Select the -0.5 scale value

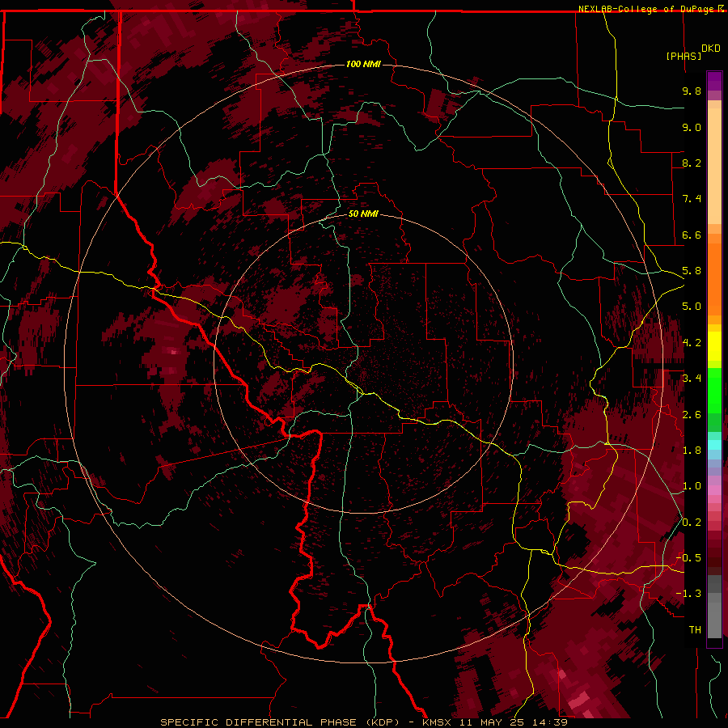[688, 558]
